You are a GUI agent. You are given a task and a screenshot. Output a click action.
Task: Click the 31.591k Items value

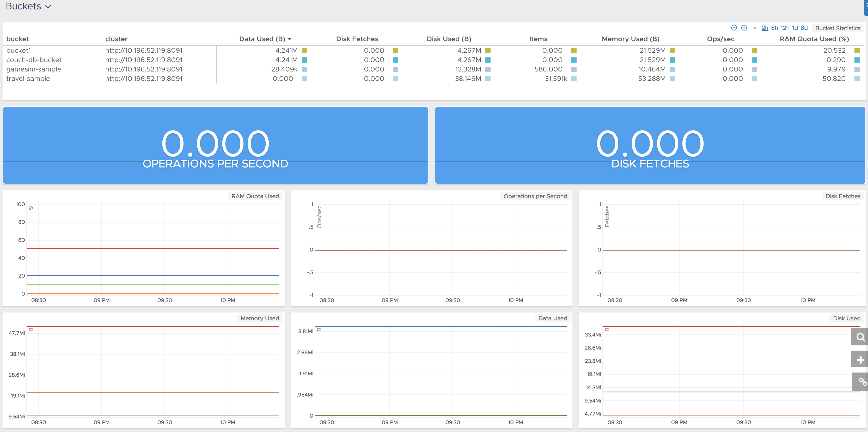[x=556, y=79]
